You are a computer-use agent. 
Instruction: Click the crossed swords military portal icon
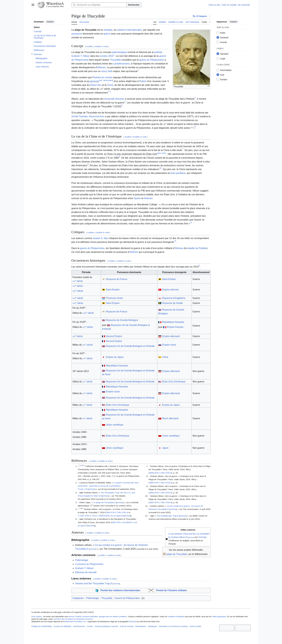coord(151,590)
